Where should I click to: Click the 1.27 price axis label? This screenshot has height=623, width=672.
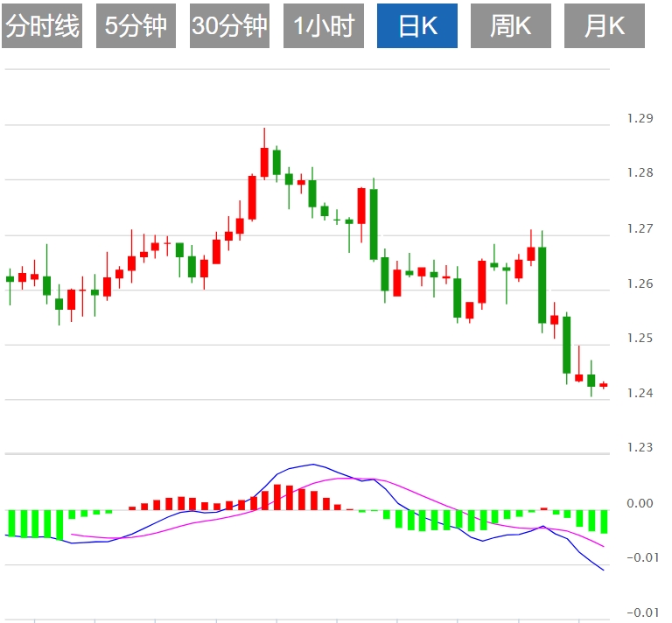(x=640, y=228)
